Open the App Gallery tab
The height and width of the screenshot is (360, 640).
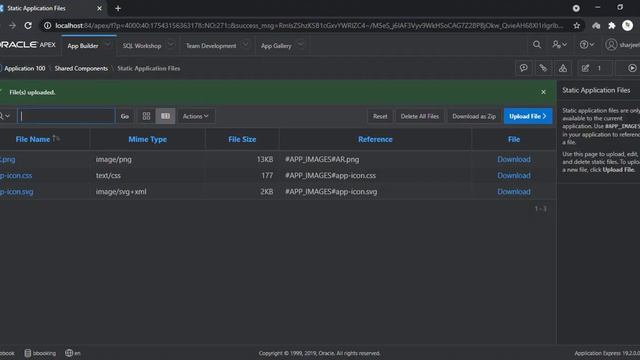coord(276,46)
